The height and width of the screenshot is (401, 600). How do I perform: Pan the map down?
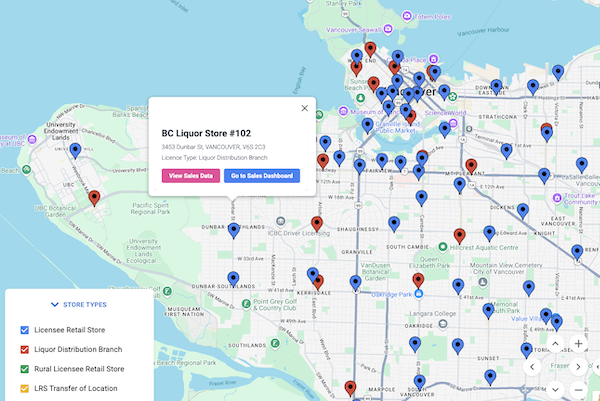tap(554, 390)
